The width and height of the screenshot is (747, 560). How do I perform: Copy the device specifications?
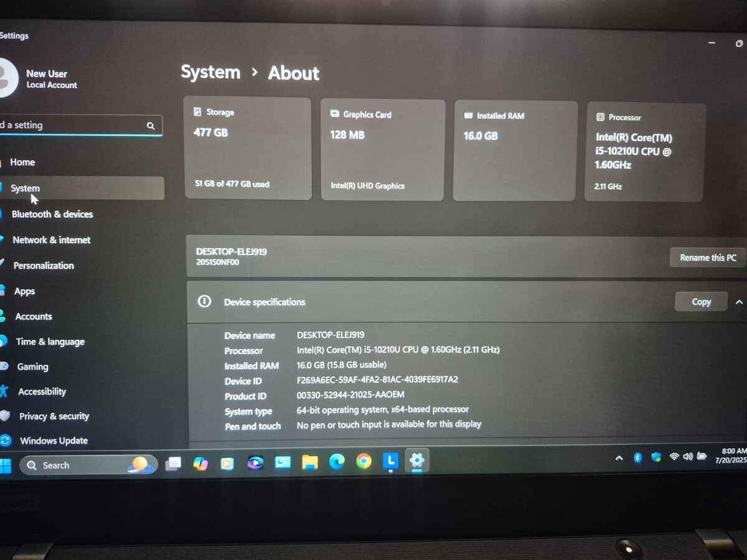coord(701,302)
